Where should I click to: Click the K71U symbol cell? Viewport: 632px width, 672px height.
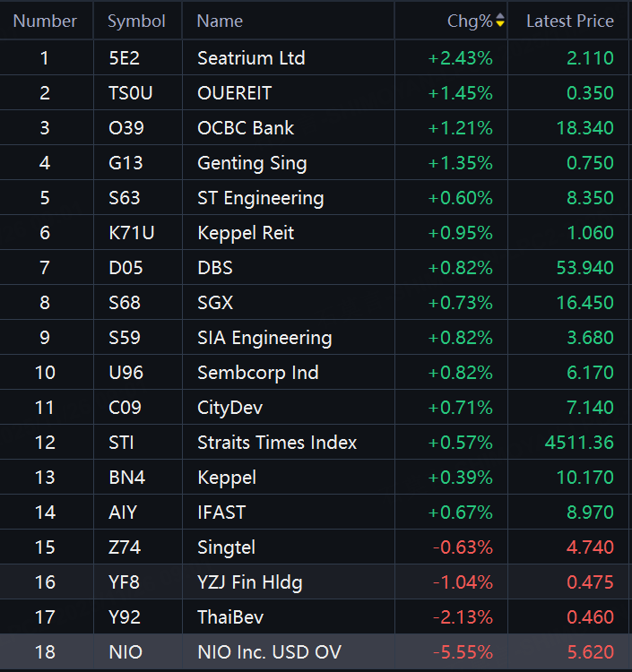[x=131, y=233]
